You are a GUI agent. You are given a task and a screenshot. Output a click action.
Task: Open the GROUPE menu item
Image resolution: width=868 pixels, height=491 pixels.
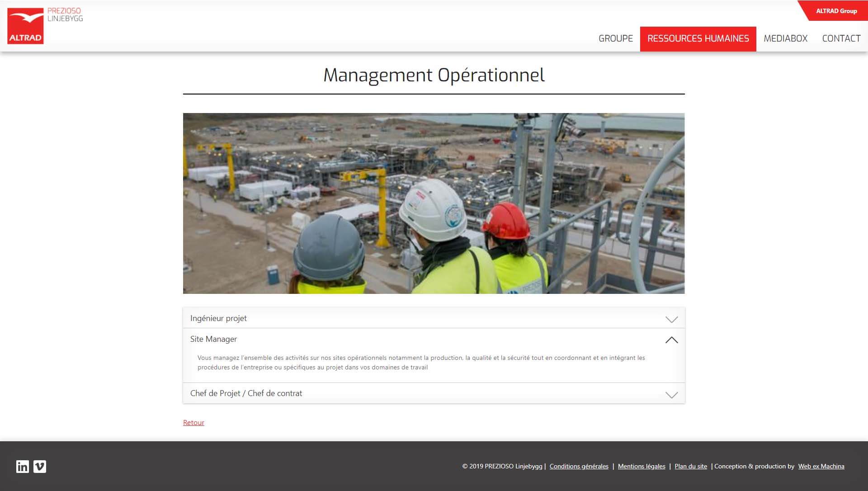coord(616,38)
